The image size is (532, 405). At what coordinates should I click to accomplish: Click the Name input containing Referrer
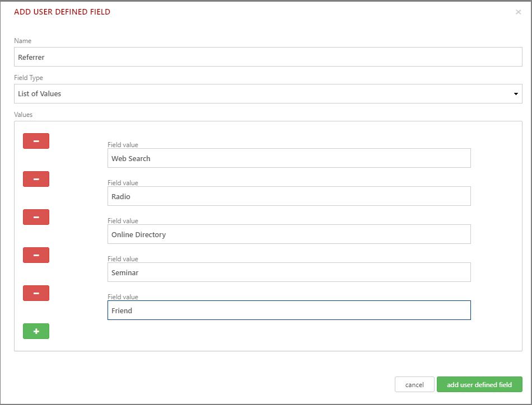coord(268,57)
